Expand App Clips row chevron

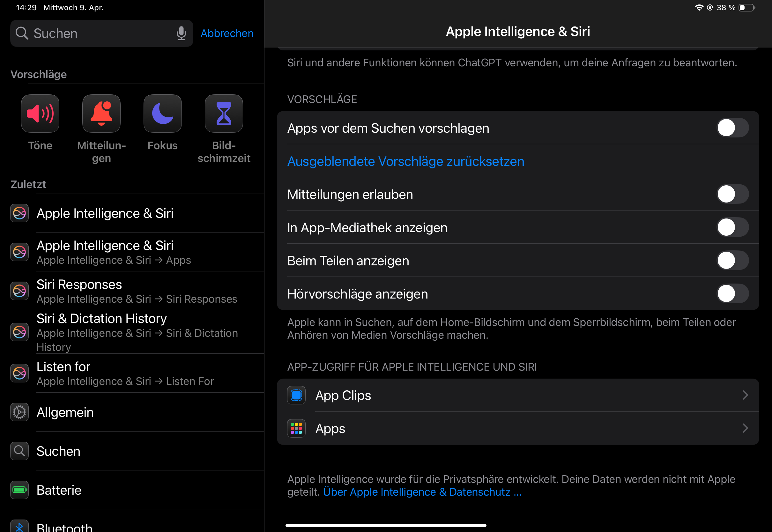[x=745, y=395]
